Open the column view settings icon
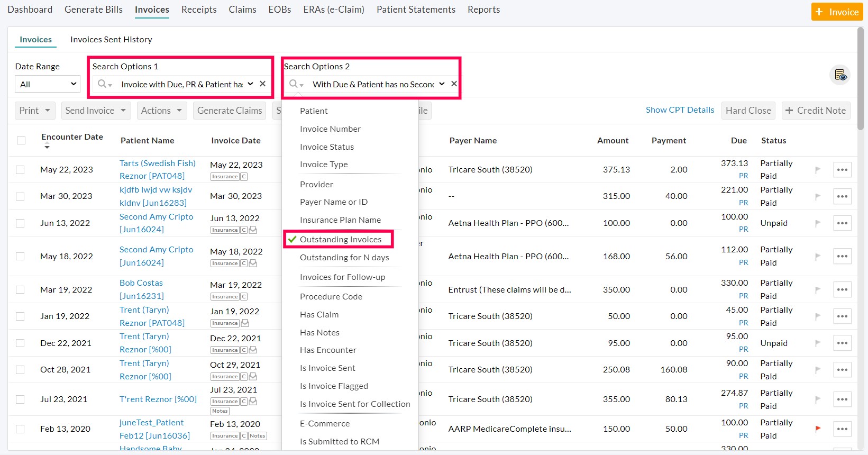868x455 pixels. tap(840, 75)
